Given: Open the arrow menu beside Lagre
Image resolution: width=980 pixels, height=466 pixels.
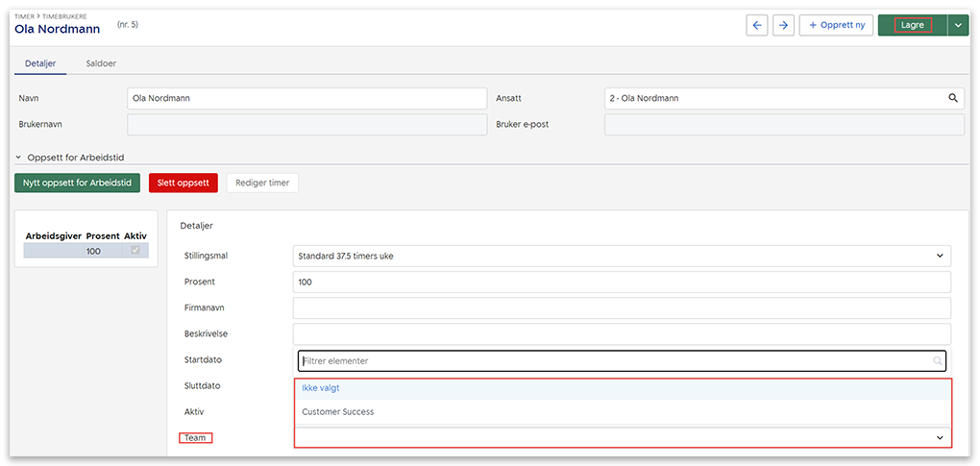Looking at the screenshot, I should click(957, 26).
